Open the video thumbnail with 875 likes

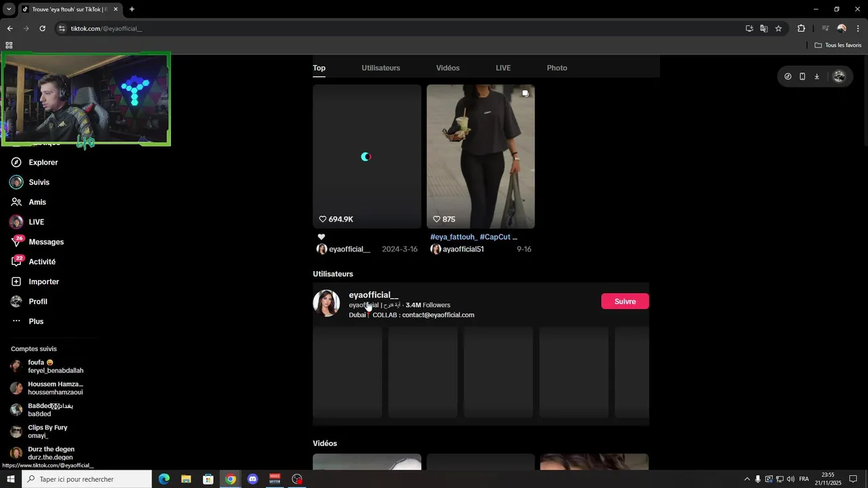[481, 157]
